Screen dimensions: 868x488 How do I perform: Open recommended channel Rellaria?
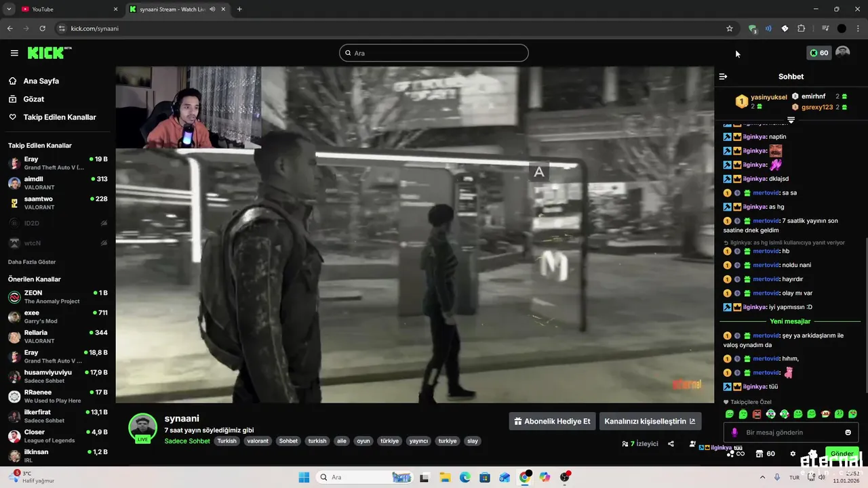click(x=58, y=336)
